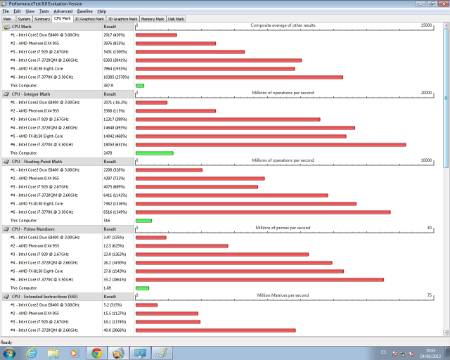Switch to the Memory Mark tab
The image size is (450, 360).
tap(153, 19)
